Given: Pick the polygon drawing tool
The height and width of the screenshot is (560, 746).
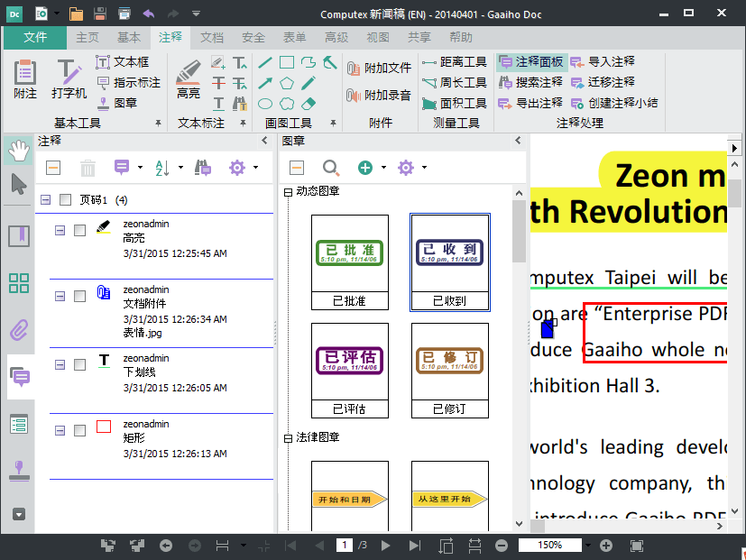Looking at the screenshot, I should [287, 83].
